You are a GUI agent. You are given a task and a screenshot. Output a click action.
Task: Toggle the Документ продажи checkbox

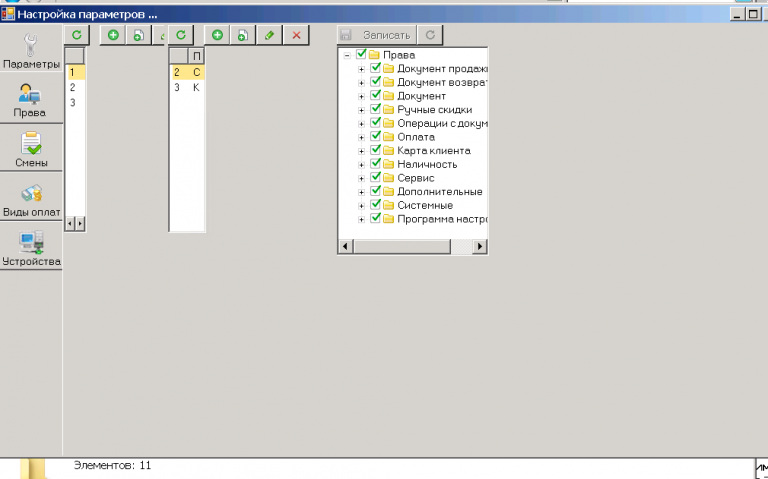pos(375,68)
